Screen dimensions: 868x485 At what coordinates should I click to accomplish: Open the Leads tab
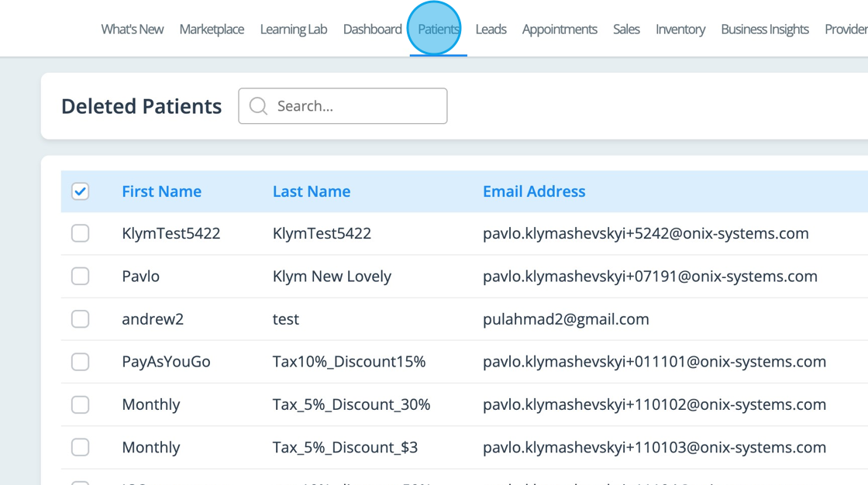(491, 29)
